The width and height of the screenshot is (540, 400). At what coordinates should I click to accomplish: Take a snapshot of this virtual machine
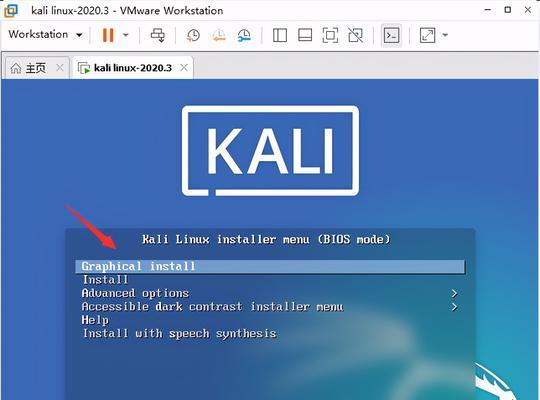pos(193,35)
